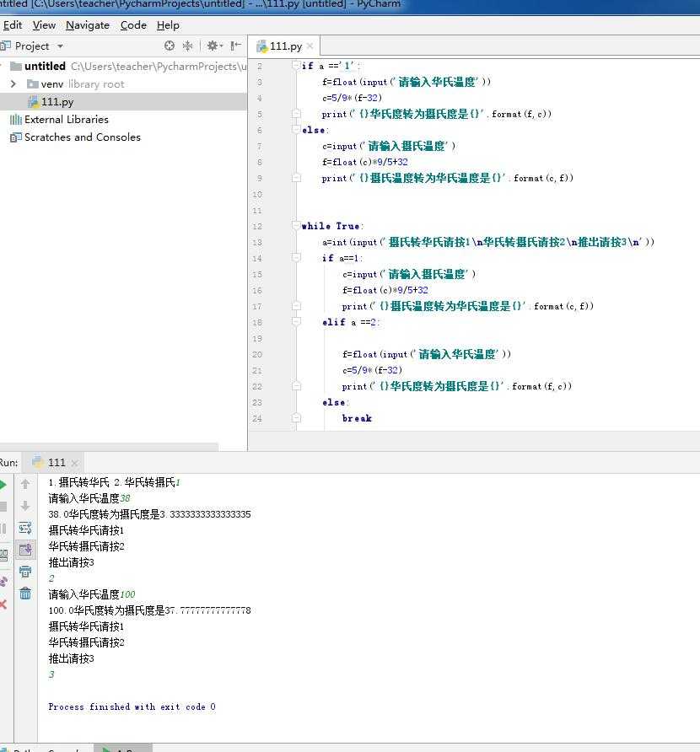Screen dimensions: 700x752
Task: Expand the venv library root folder
Action: pyautogui.click(x=13, y=84)
